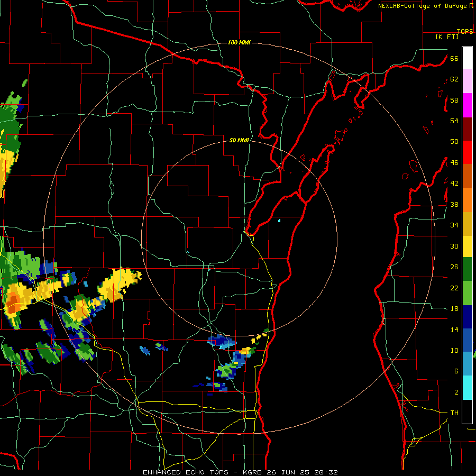Click the legend value 66
The height and width of the screenshot is (476, 476).
point(454,58)
